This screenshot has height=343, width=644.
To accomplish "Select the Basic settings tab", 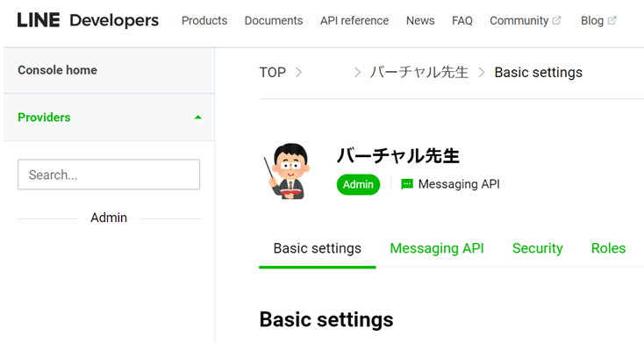I will point(317,248).
